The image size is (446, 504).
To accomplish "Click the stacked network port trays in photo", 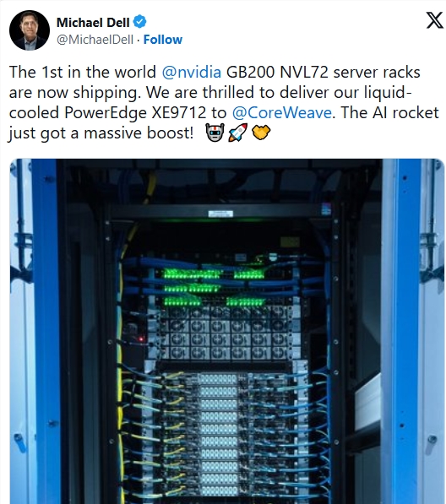I will coord(219,436).
